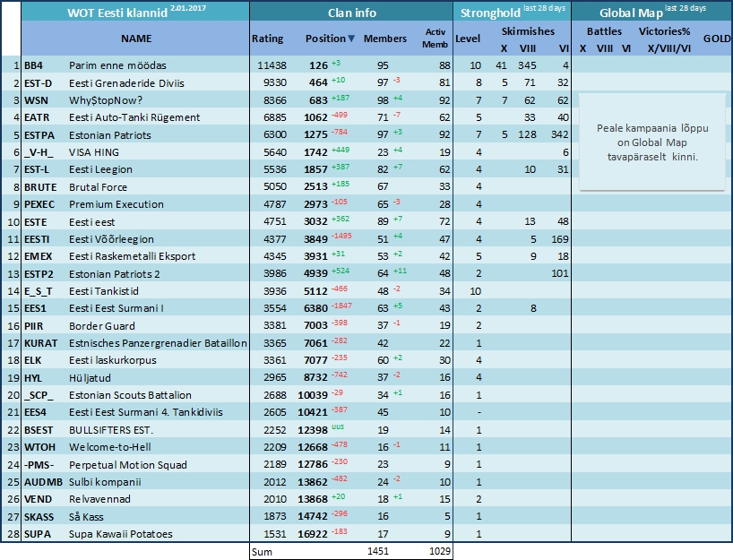Select Eesti Raskemetalli Eksport
The image size is (733, 560).
133,256
